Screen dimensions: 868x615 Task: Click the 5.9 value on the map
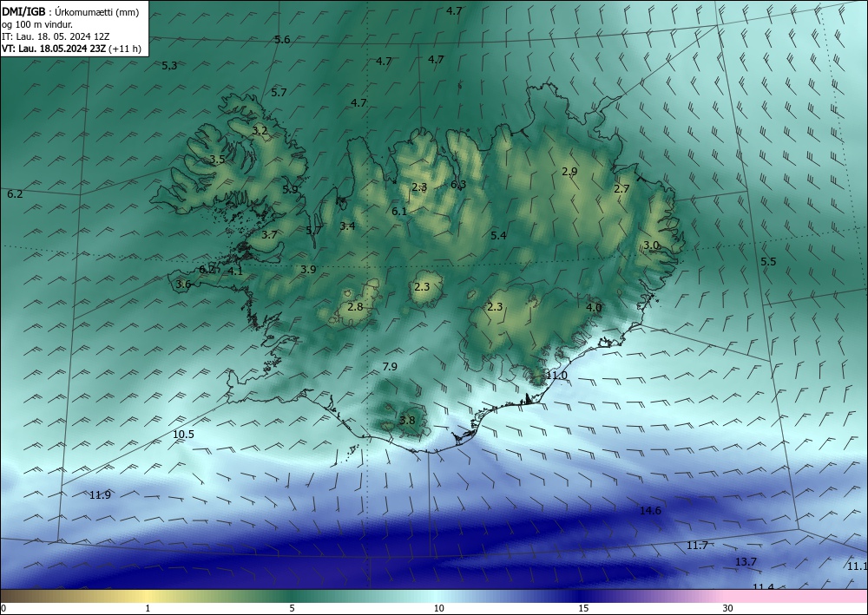coord(290,189)
